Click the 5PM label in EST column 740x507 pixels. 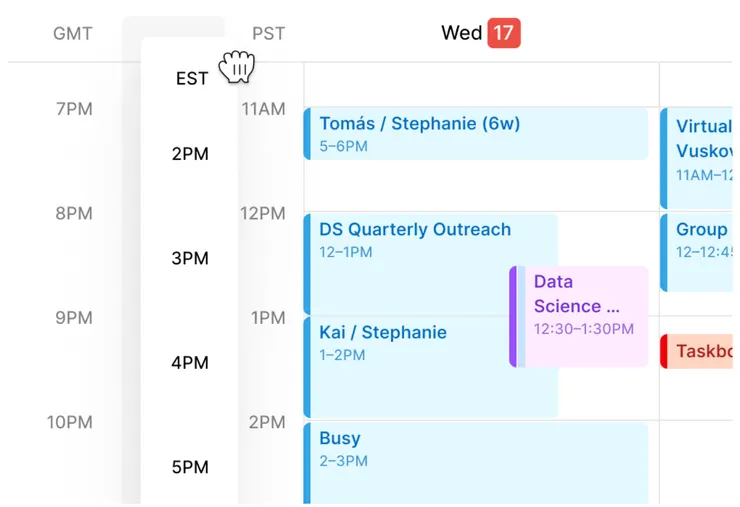(x=190, y=467)
